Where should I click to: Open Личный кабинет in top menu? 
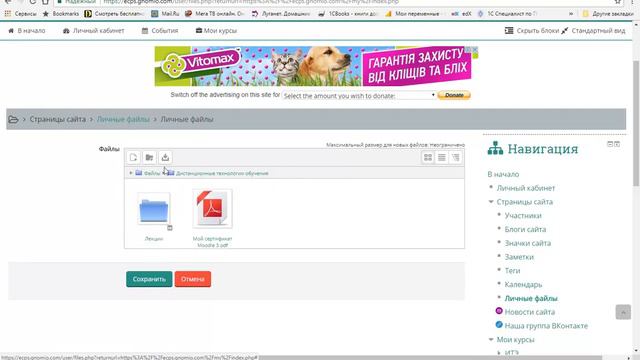pos(93,31)
